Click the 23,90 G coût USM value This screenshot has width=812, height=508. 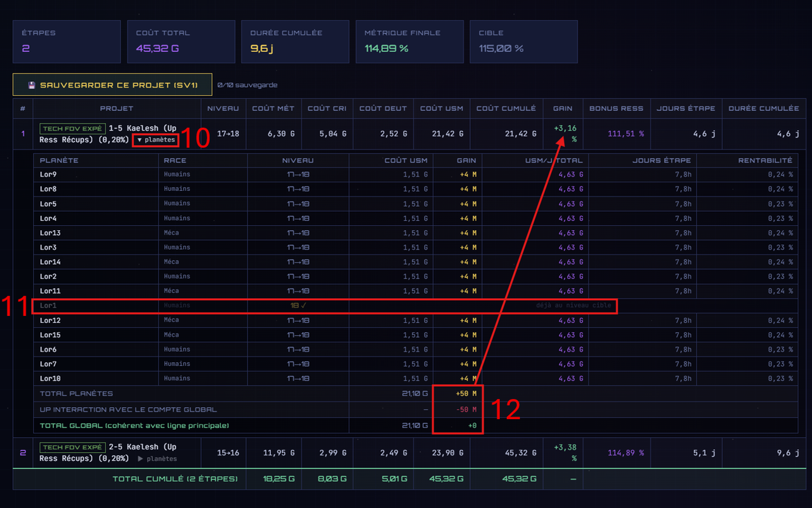pos(447,453)
